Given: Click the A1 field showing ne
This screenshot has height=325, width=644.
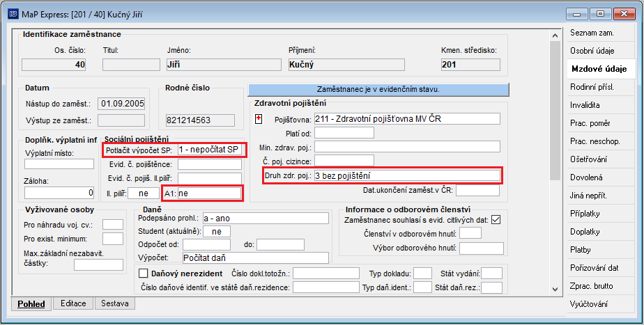Looking at the screenshot, I should [210, 193].
